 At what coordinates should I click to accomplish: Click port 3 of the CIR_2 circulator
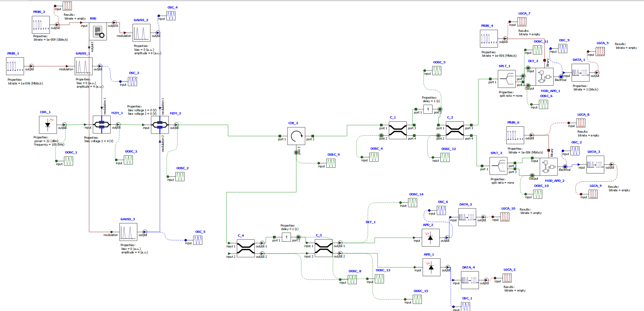coord(296,153)
